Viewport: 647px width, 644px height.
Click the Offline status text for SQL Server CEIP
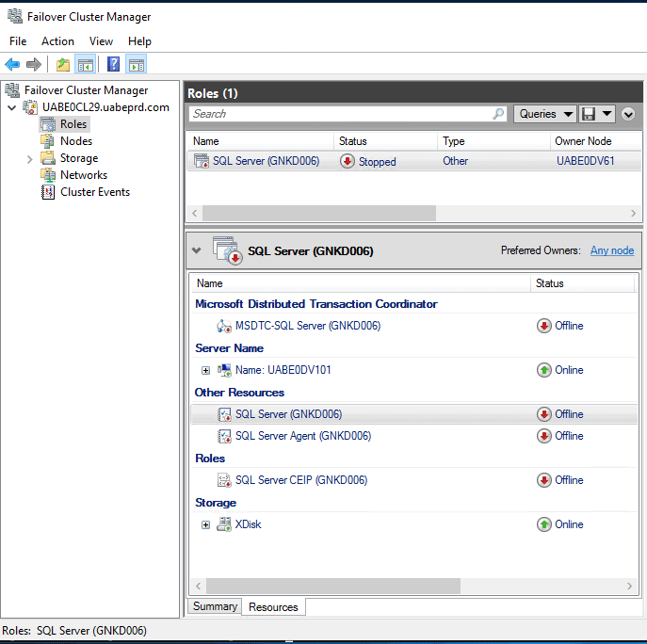click(569, 480)
